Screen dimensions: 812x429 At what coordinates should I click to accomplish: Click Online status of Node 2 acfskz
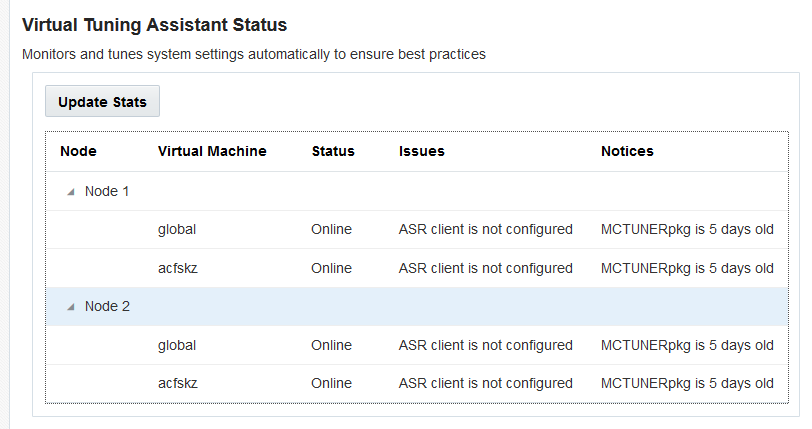click(x=331, y=383)
